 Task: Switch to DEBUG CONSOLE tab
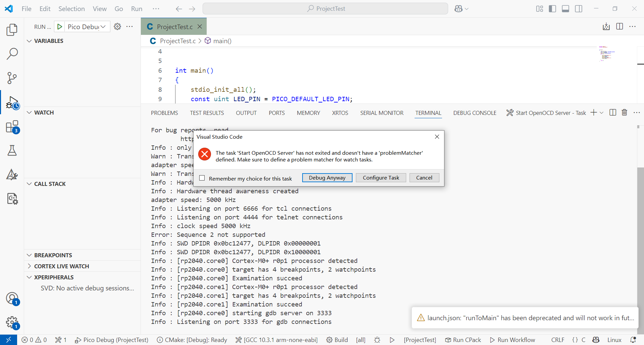475,113
